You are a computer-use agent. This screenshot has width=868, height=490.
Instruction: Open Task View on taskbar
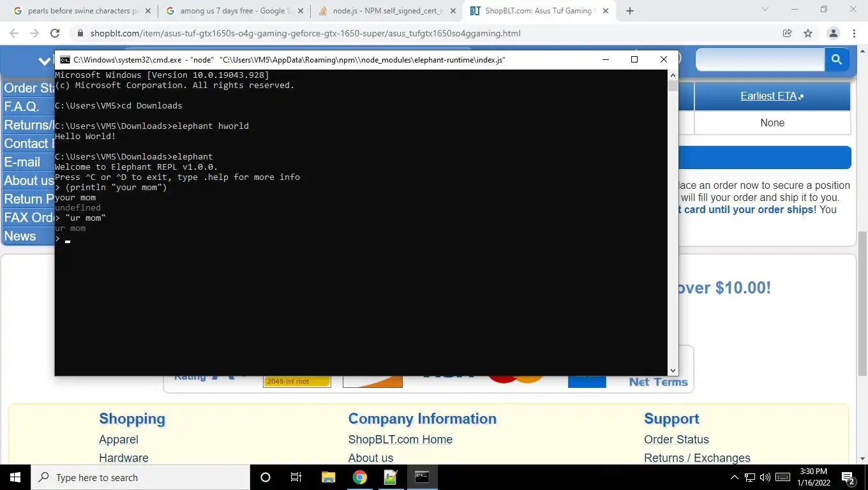pyautogui.click(x=296, y=477)
